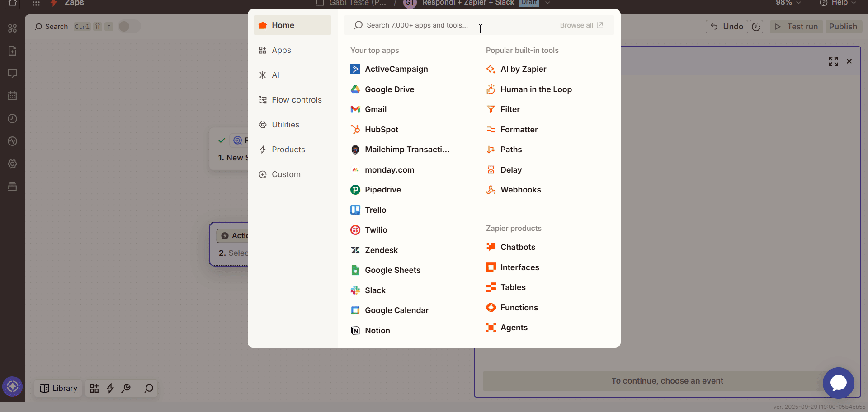
Task: Switch to the Custom category
Action: tap(292, 174)
